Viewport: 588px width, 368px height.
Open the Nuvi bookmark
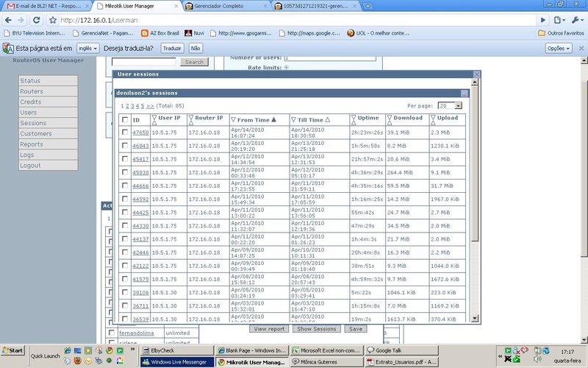tap(194, 33)
